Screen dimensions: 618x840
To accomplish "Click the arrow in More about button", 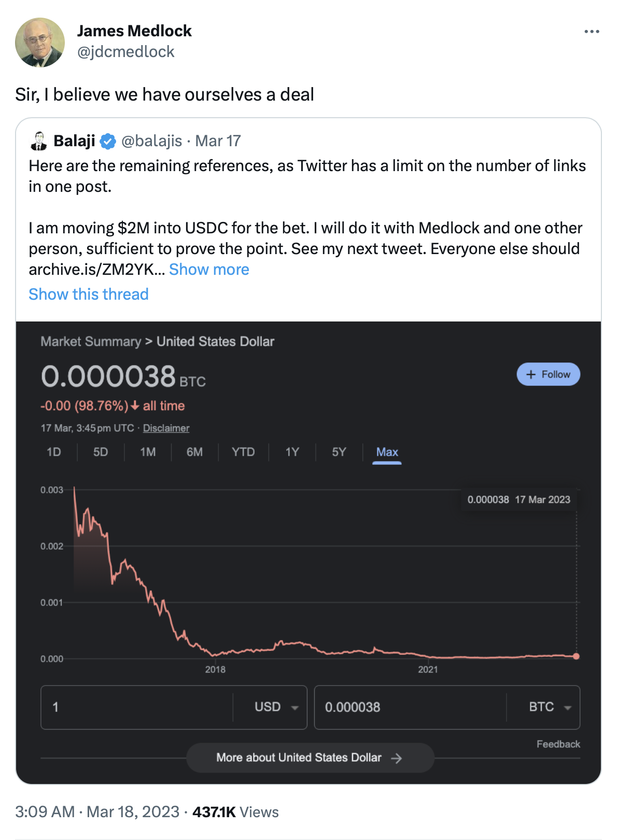I will coord(397,758).
